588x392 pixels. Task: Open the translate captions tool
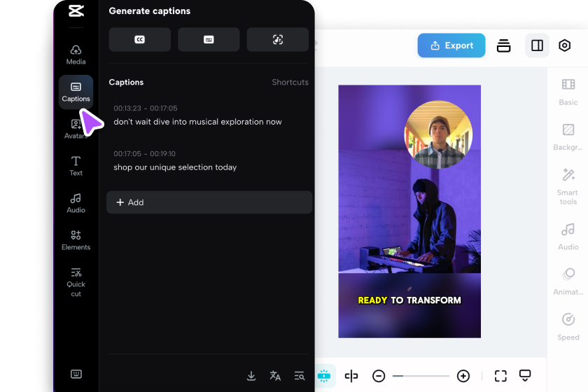(275, 375)
